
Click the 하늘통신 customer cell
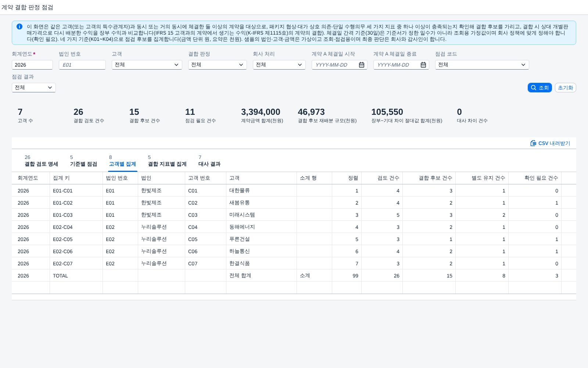262,251
